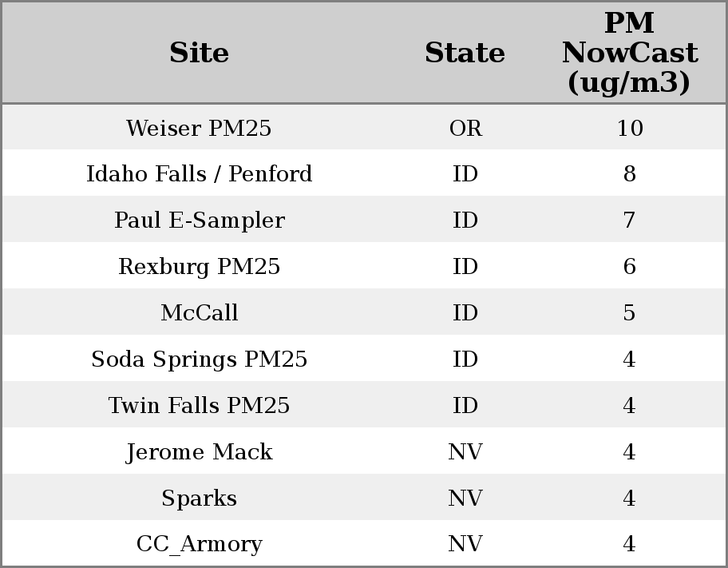This screenshot has height=568, width=728.
Task: Select the Weiser PM25 site cell
Action: [x=199, y=129]
